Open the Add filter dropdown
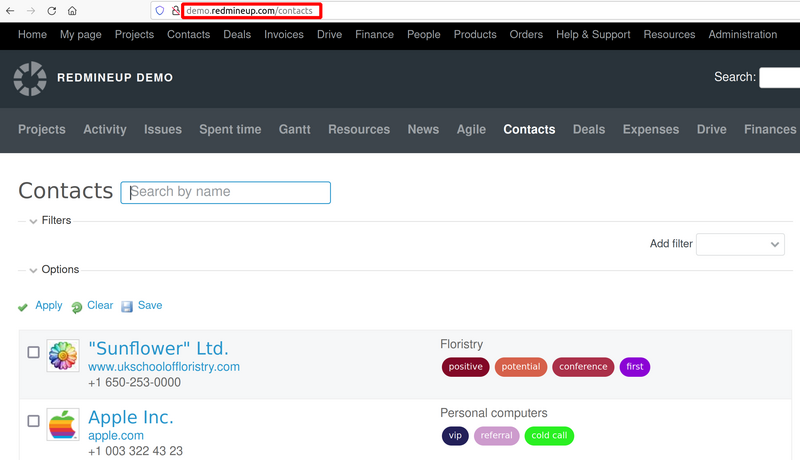800x460 pixels. pyautogui.click(x=740, y=244)
